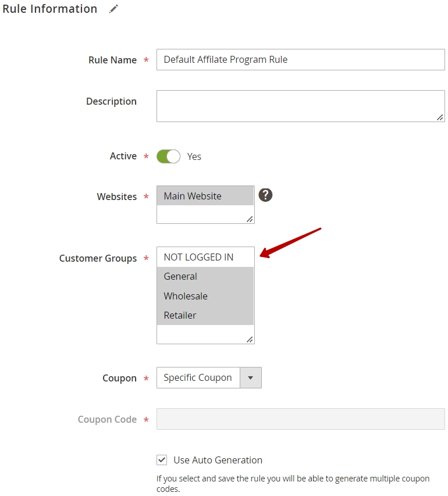Open the Coupon dropdown arrow
The width and height of the screenshot is (448, 496).
[250, 378]
